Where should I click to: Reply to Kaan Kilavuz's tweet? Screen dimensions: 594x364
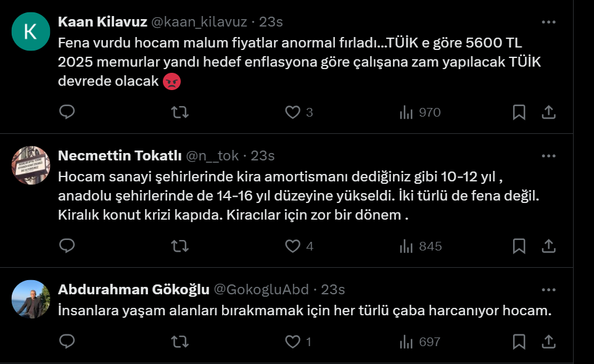tap(67, 112)
